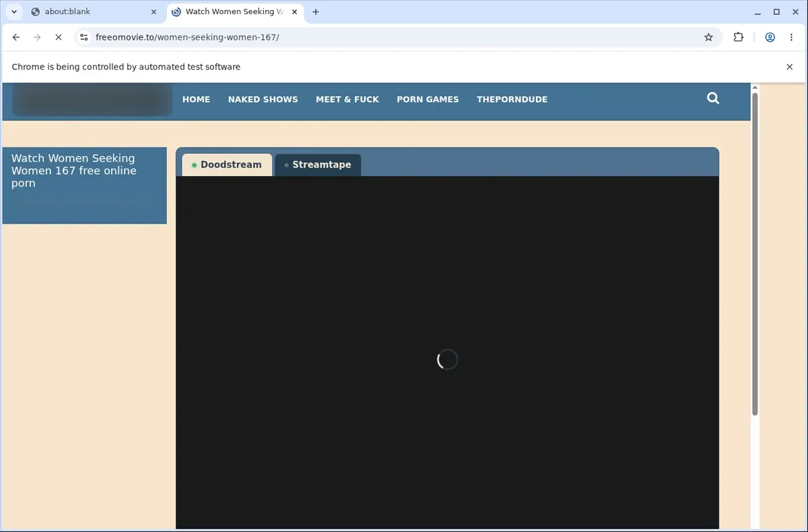
Task: Click the page vertical scrollbar
Action: coord(755,254)
